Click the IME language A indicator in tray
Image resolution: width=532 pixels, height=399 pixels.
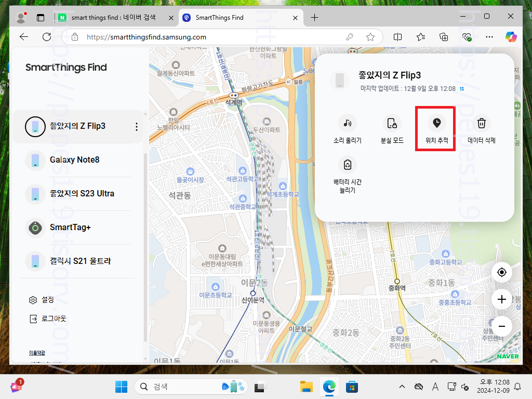[x=435, y=387]
